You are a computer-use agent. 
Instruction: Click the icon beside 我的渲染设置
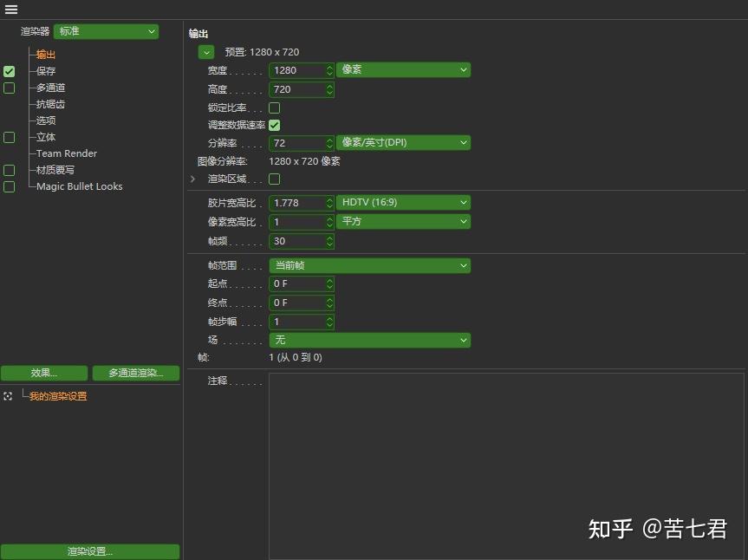coord(8,396)
